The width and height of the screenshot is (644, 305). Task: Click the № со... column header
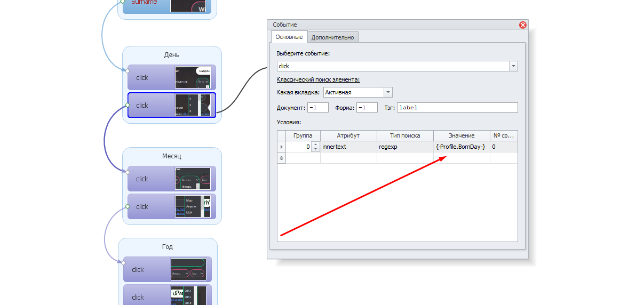tap(504, 135)
